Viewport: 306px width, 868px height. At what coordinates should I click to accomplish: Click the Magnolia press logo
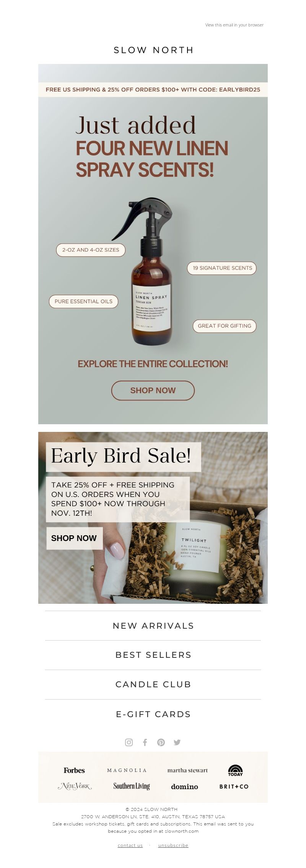pyautogui.click(x=127, y=770)
